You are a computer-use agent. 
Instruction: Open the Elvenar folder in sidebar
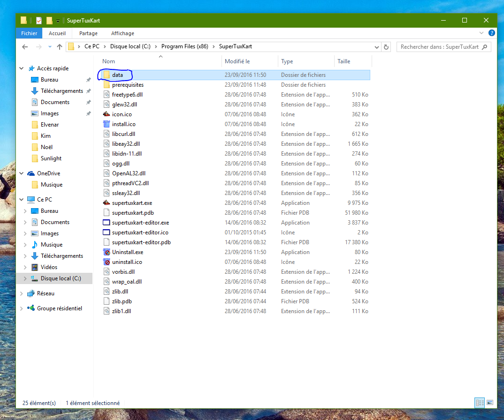point(49,125)
